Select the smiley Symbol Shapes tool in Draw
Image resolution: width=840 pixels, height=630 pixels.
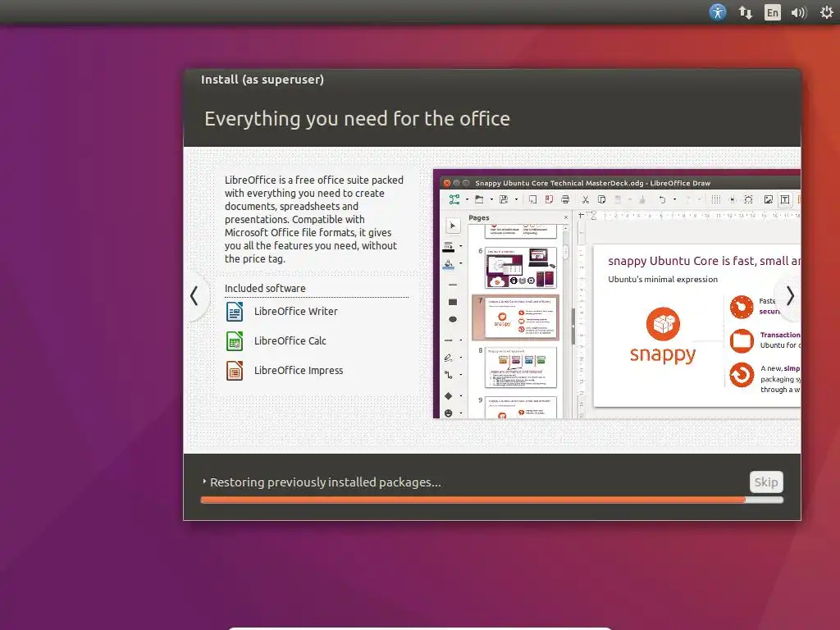[449, 413]
